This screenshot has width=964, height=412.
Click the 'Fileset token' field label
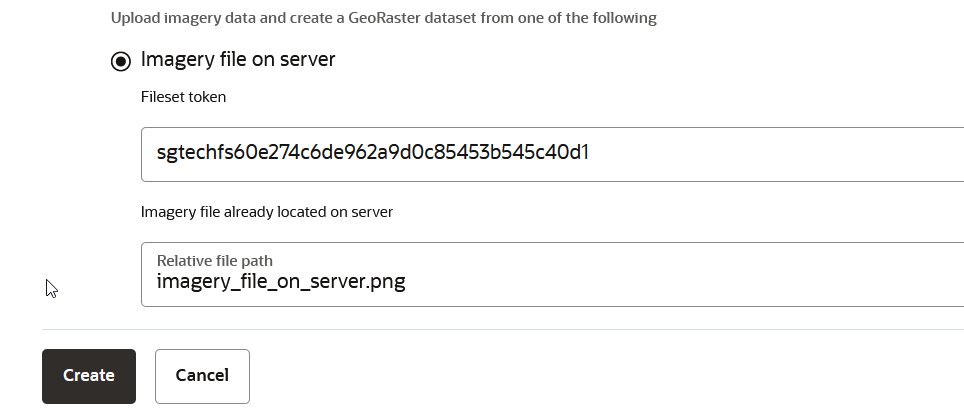(183, 97)
